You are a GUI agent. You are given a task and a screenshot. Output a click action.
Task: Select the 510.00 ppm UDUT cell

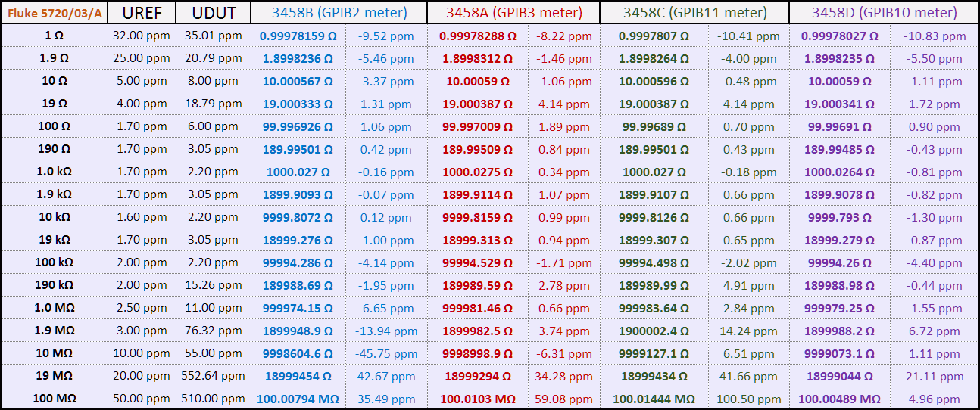click(214, 399)
